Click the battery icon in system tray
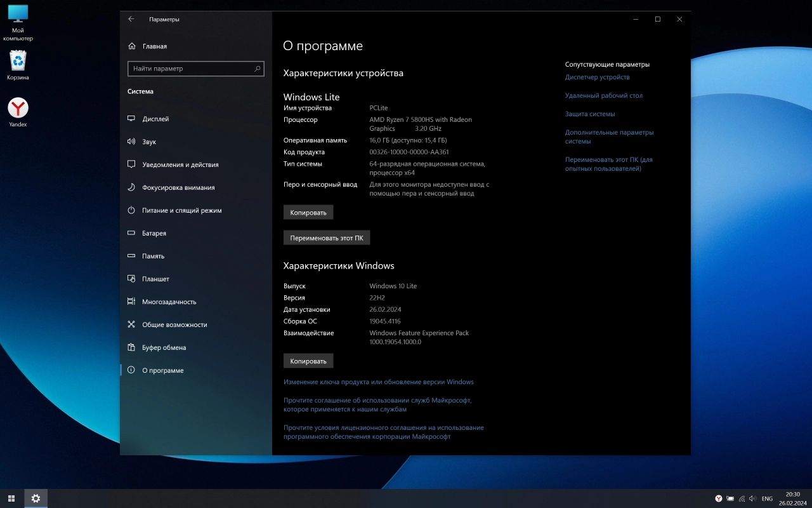This screenshot has width=812, height=508. [730, 498]
